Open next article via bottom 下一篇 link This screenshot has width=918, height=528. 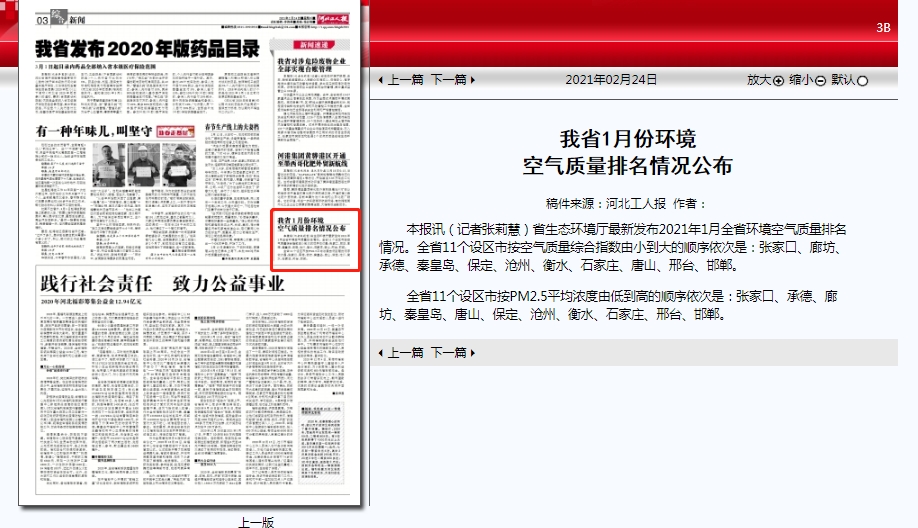point(448,353)
